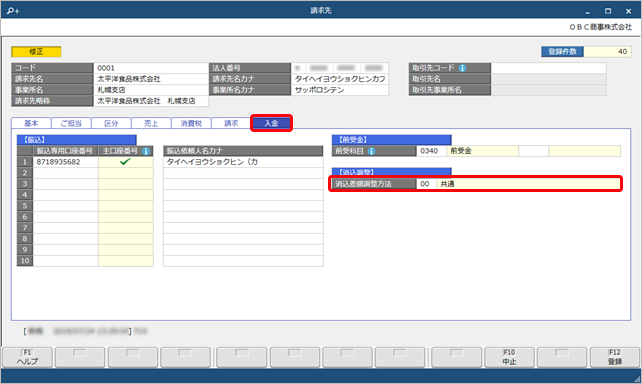This screenshot has height=384, width=642.
Task: Click the 法人番号 field
Action: [340, 68]
